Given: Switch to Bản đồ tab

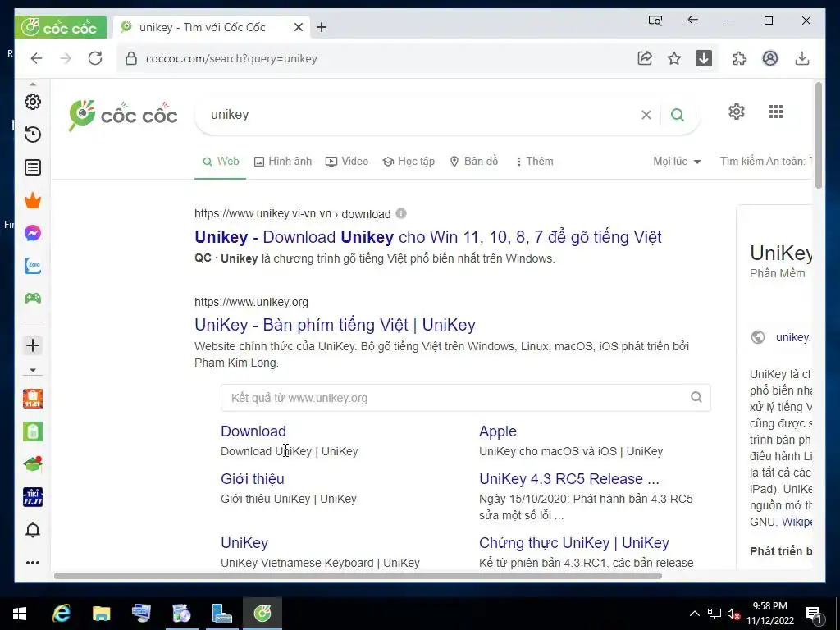Looking at the screenshot, I should point(473,162).
